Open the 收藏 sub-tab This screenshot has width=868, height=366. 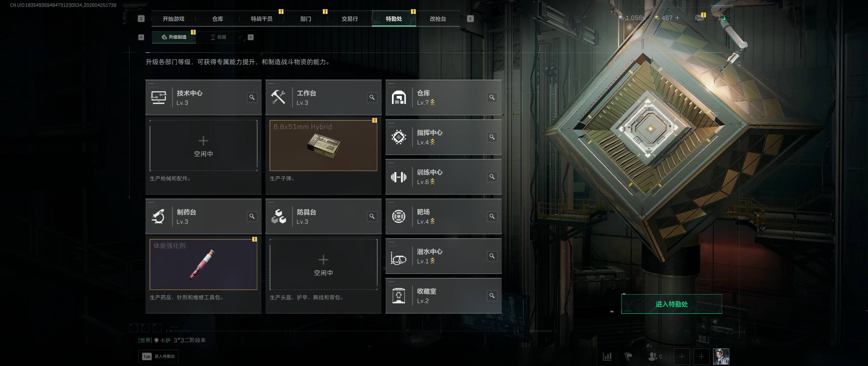[218, 37]
